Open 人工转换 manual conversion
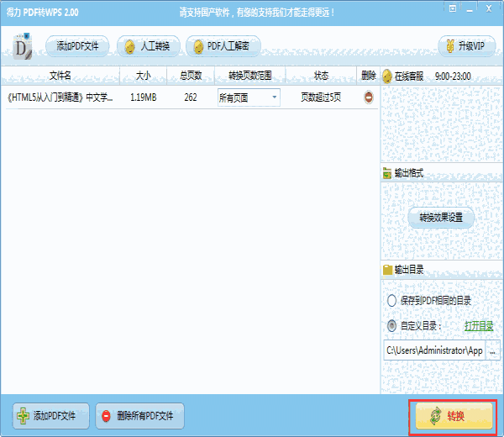The height and width of the screenshot is (437, 504). point(148,46)
